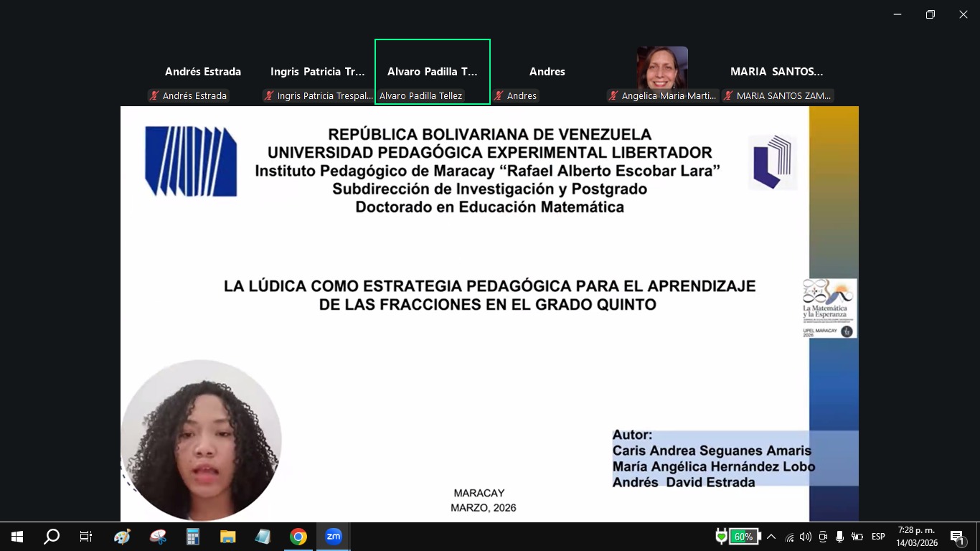Expand the hidden tray icons chevron
The image size is (980, 551).
[x=771, y=537]
